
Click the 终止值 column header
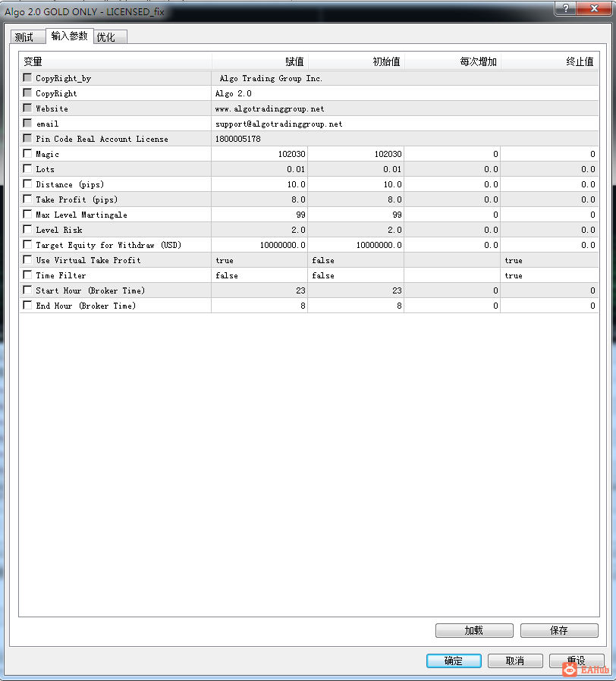pos(550,61)
